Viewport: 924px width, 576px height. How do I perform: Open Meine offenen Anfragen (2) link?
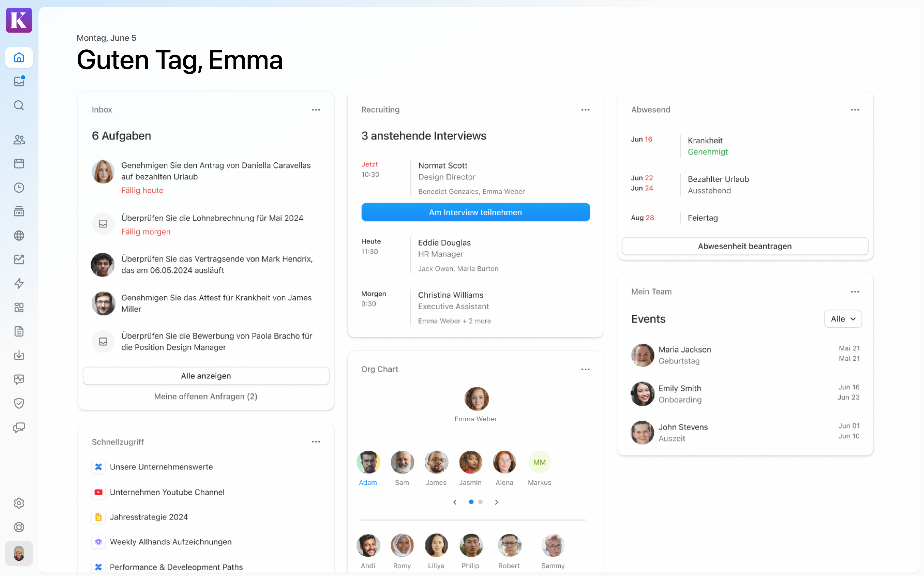206,396
